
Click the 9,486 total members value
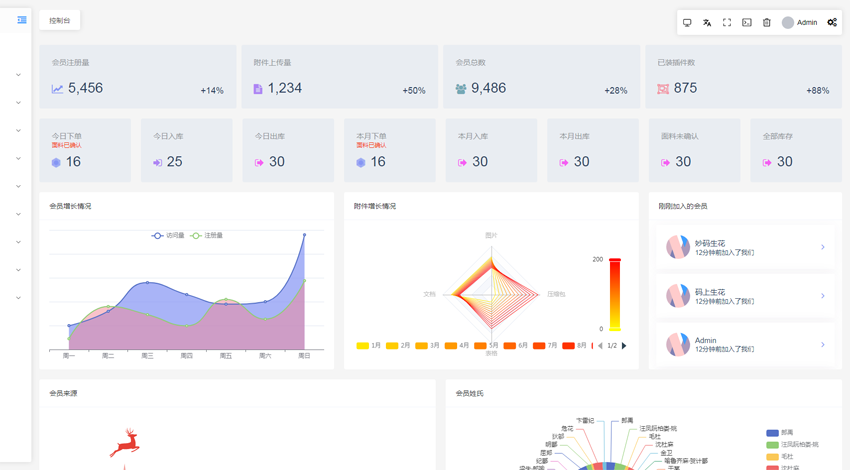click(x=488, y=88)
